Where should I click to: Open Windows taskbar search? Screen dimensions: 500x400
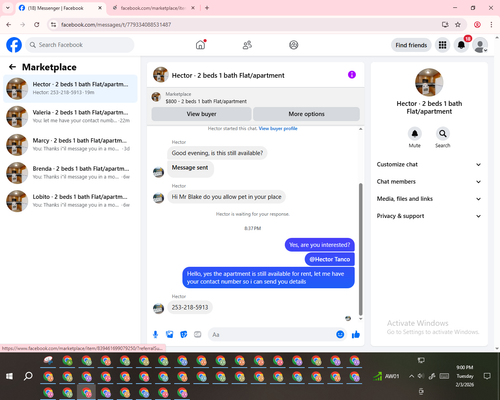[x=28, y=376]
